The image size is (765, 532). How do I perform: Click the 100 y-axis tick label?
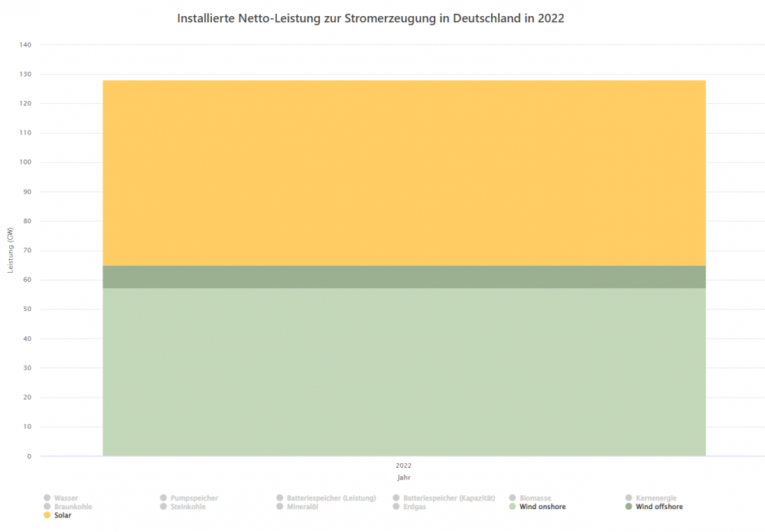[25, 162]
